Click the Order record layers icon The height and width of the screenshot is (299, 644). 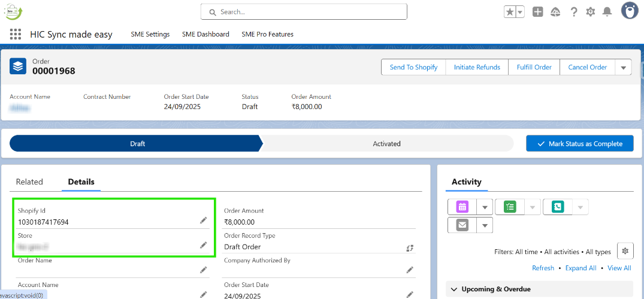(x=17, y=66)
